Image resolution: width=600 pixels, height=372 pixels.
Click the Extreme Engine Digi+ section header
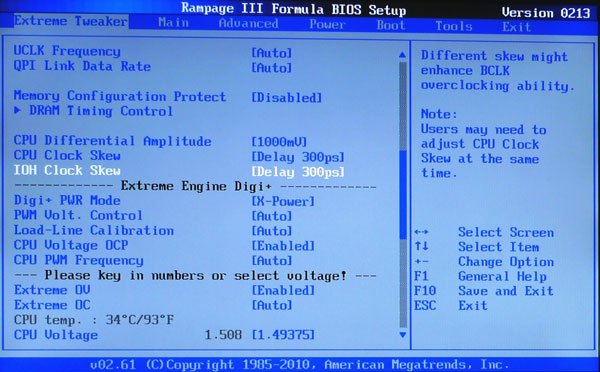click(x=195, y=186)
